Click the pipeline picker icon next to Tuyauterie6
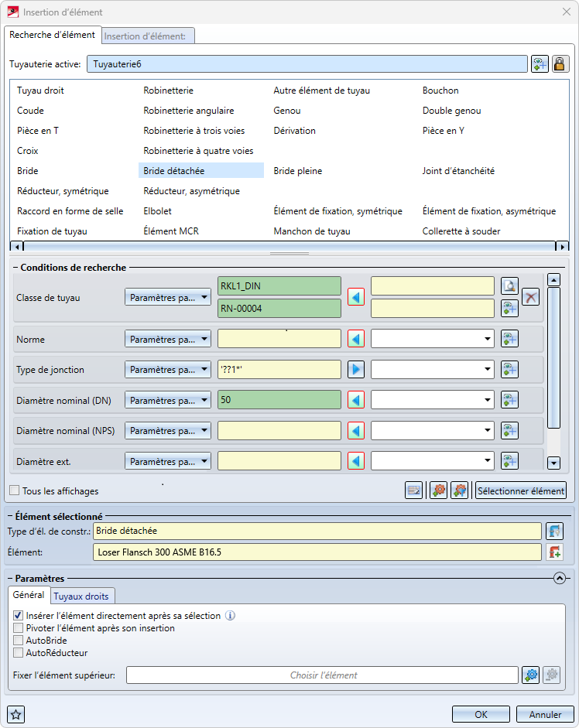579x728 pixels. tap(540, 64)
